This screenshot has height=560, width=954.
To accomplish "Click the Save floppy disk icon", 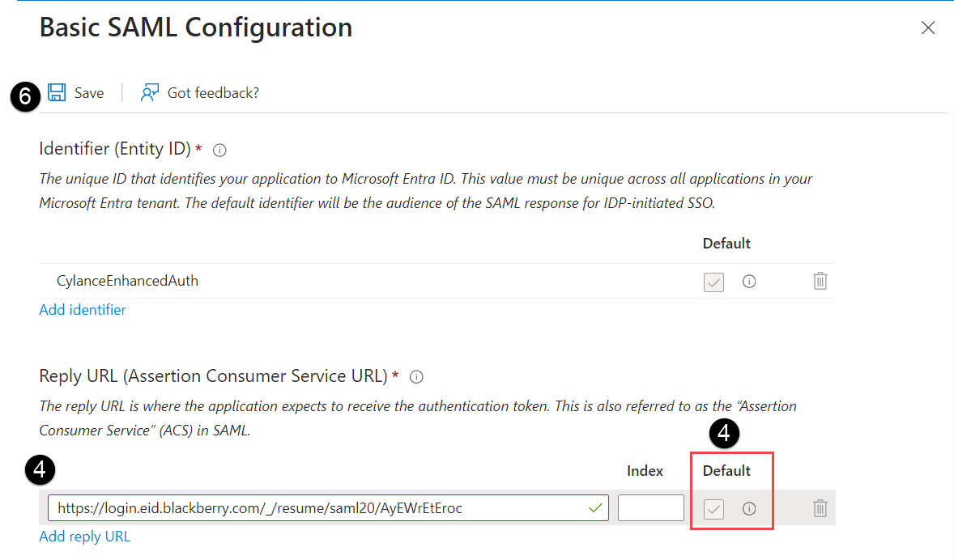I will pos(57,92).
